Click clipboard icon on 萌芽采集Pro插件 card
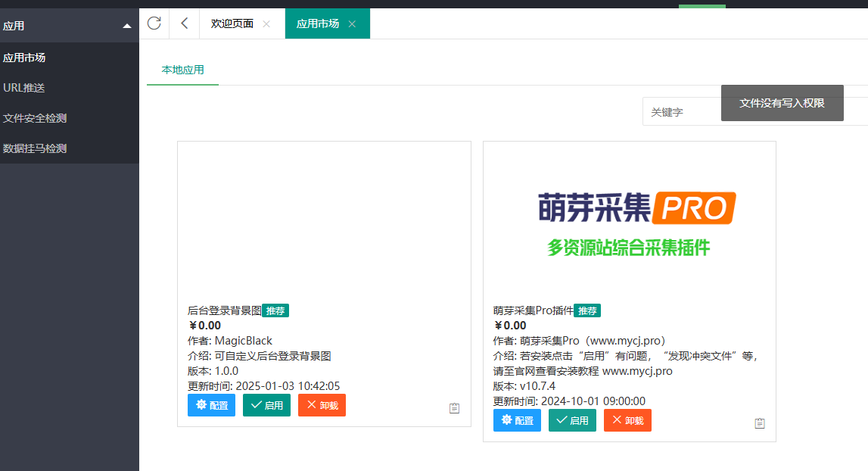Screen dimensions: 868x471 point(760,423)
